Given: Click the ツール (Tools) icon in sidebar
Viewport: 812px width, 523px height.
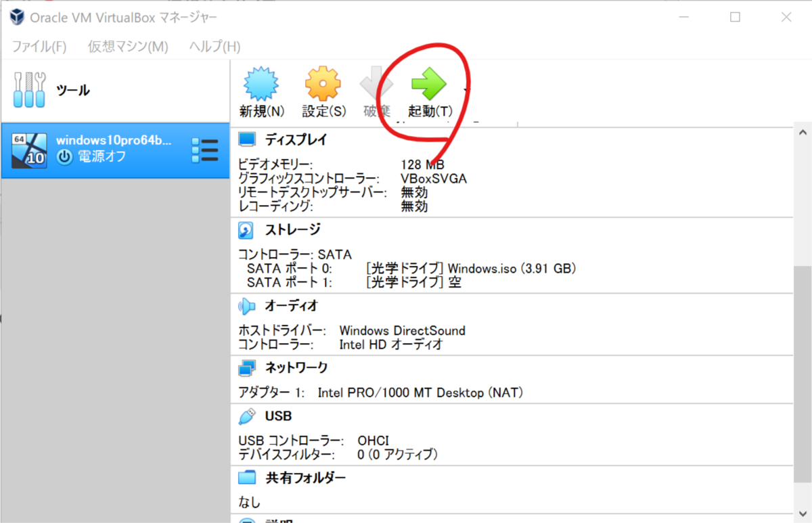Looking at the screenshot, I should coord(28,89).
